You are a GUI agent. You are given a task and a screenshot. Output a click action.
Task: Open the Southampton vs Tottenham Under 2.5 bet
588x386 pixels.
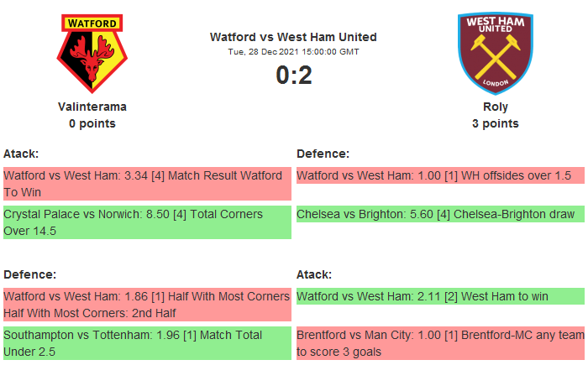[x=147, y=342]
